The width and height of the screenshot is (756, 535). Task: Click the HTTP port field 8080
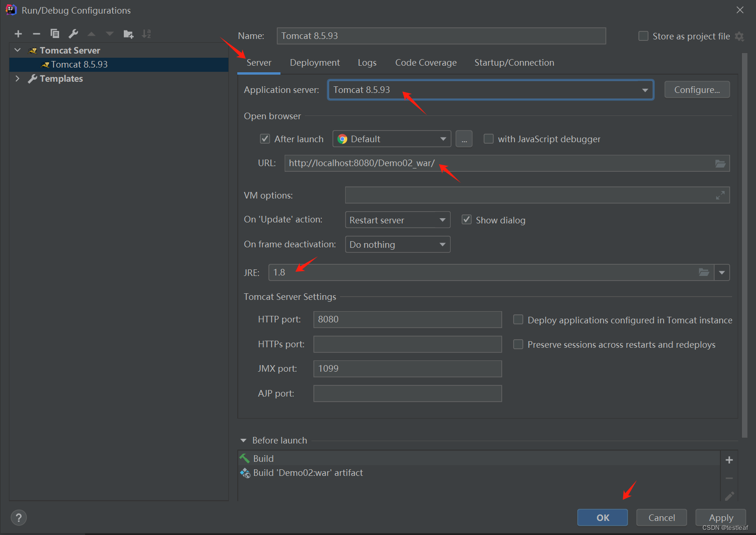pyautogui.click(x=408, y=320)
